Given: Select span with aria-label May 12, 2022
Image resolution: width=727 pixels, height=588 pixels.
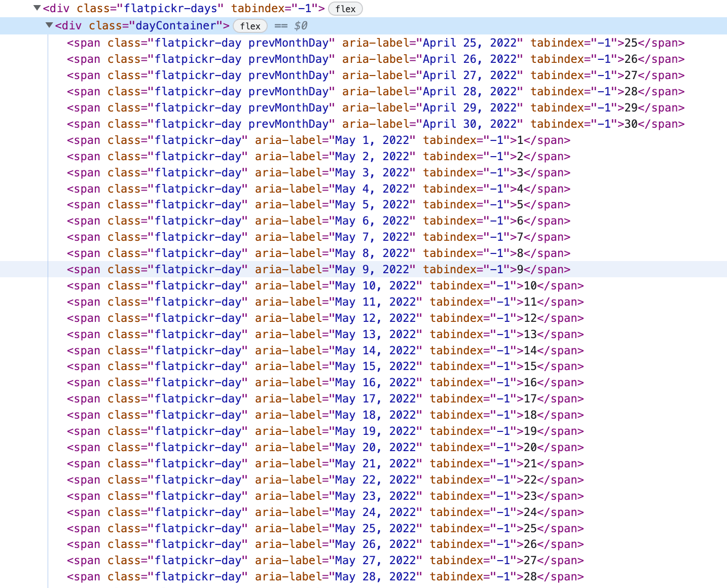Looking at the screenshot, I should click(325, 318).
